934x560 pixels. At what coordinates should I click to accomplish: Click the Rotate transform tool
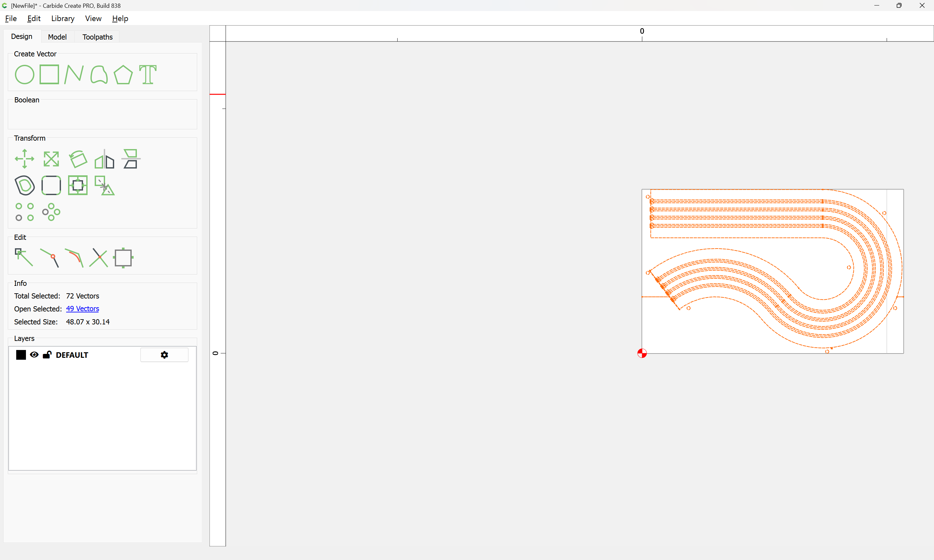click(x=78, y=159)
